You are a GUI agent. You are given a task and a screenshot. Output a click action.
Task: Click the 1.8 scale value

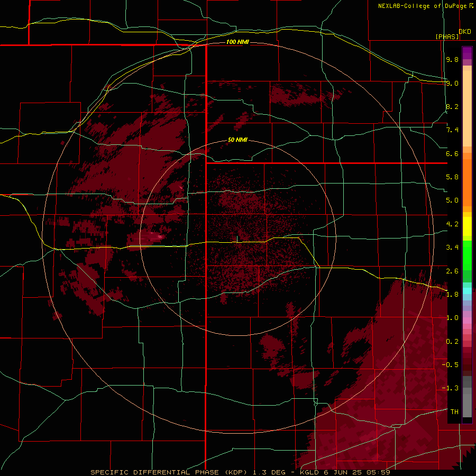(452, 295)
